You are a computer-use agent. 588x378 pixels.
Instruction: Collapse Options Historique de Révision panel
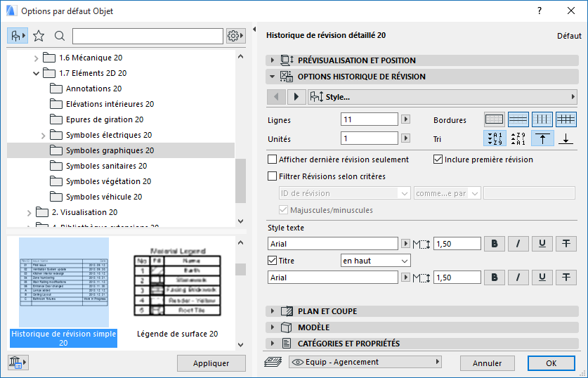[273, 77]
